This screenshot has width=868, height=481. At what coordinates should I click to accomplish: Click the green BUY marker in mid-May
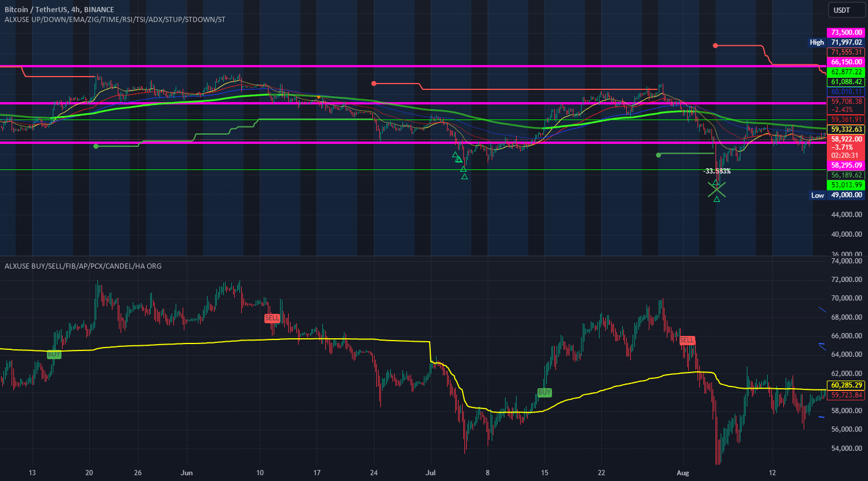tap(54, 355)
